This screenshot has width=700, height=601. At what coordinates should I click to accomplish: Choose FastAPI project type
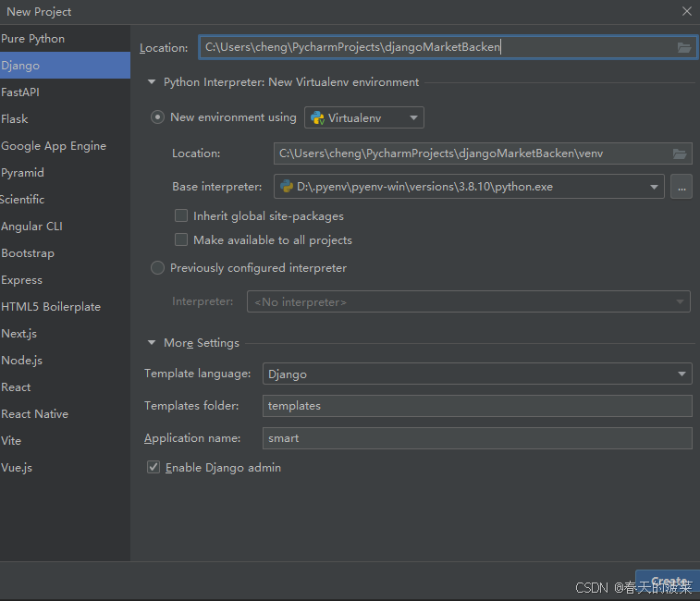(x=65, y=92)
